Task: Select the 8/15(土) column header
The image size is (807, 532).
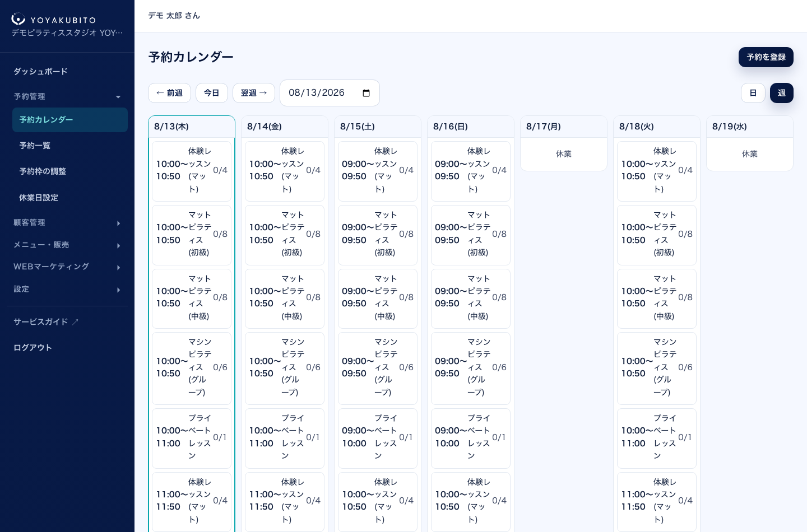Action: [x=378, y=127]
